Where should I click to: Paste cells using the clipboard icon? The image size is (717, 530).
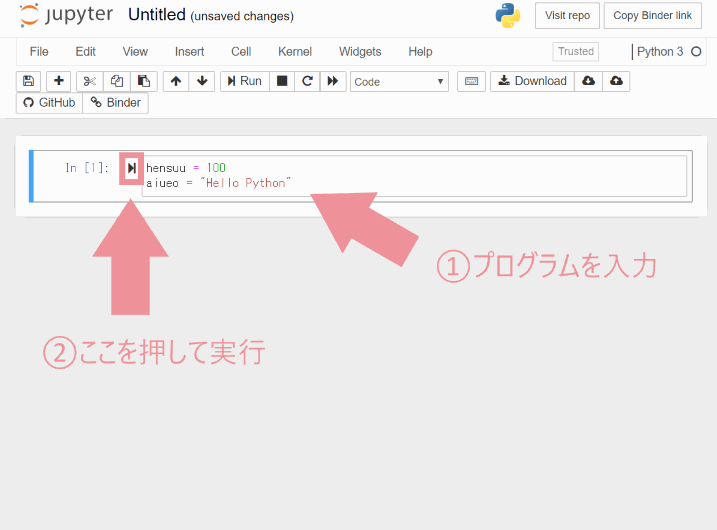click(x=144, y=81)
